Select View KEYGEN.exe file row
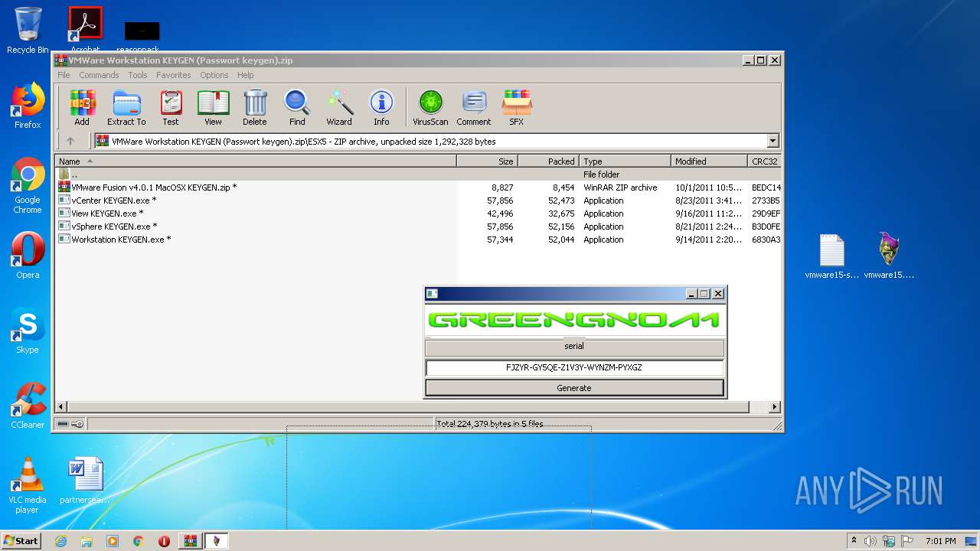 coord(418,214)
